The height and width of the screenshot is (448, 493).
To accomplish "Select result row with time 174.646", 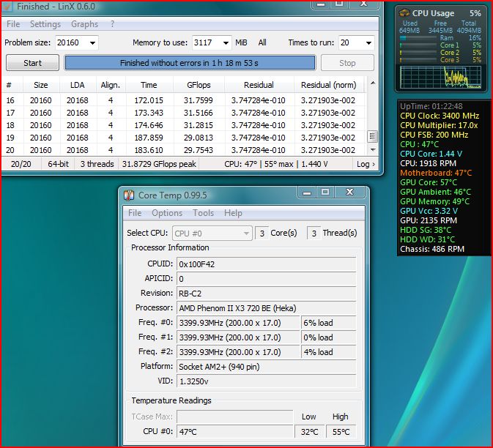I will pyautogui.click(x=183, y=125).
